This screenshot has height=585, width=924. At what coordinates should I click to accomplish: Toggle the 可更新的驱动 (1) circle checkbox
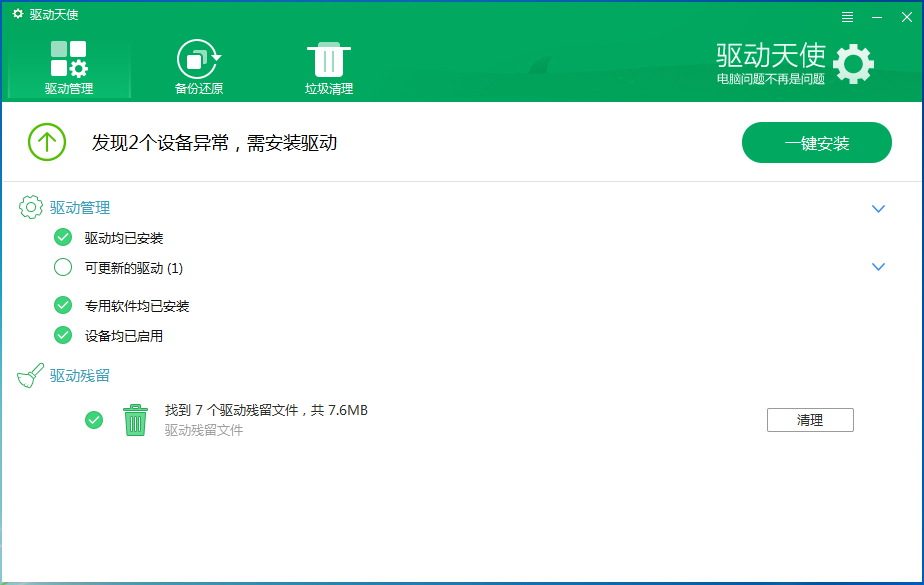click(x=63, y=267)
